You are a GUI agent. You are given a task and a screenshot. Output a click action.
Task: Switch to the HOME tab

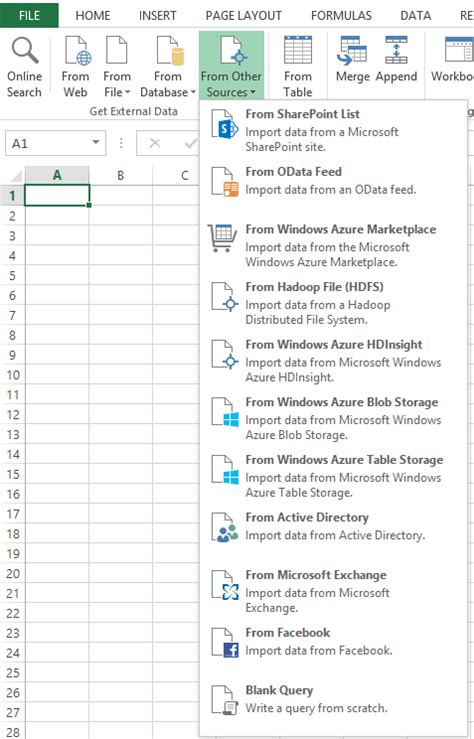[x=93, y=16]
